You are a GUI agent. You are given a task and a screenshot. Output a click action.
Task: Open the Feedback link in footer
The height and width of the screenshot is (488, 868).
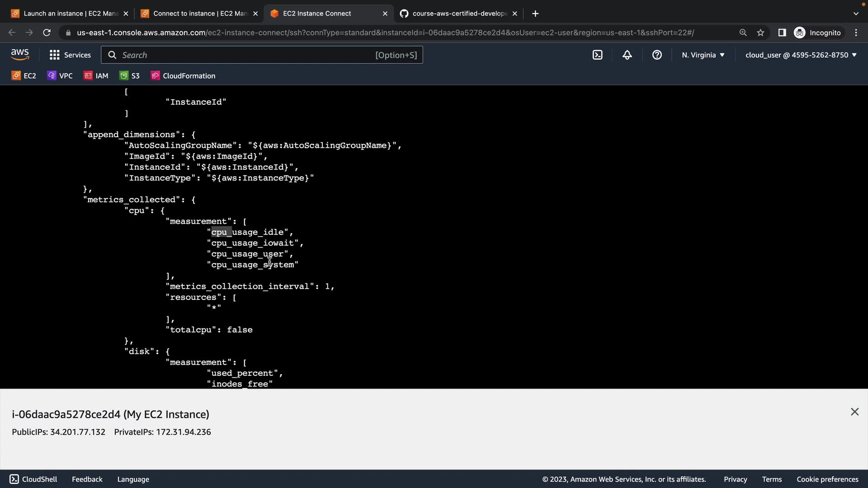click(x=87, y=479)
